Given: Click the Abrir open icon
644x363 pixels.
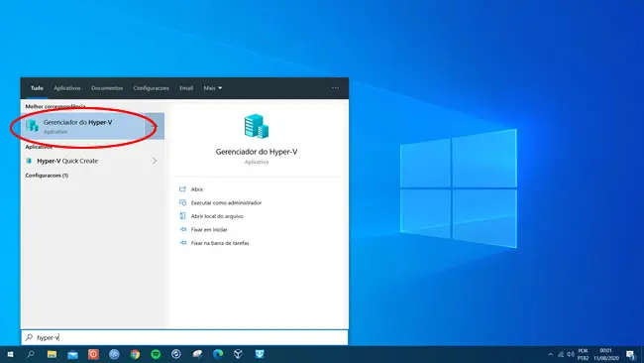Looking at the screenshot, I should (182, 189).
